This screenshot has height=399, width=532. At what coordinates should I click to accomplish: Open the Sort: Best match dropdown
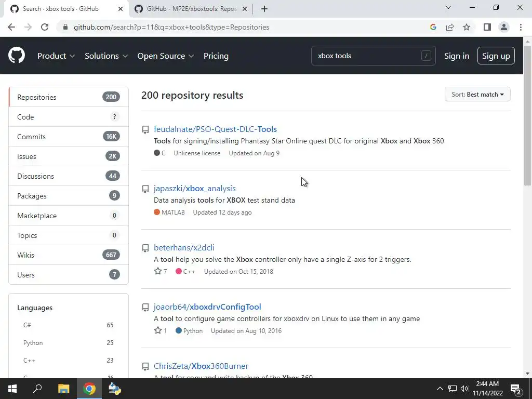click(477, 95)
